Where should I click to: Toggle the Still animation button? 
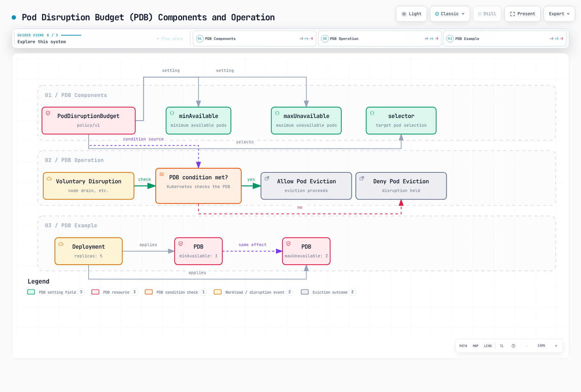[x=487, y=14]
